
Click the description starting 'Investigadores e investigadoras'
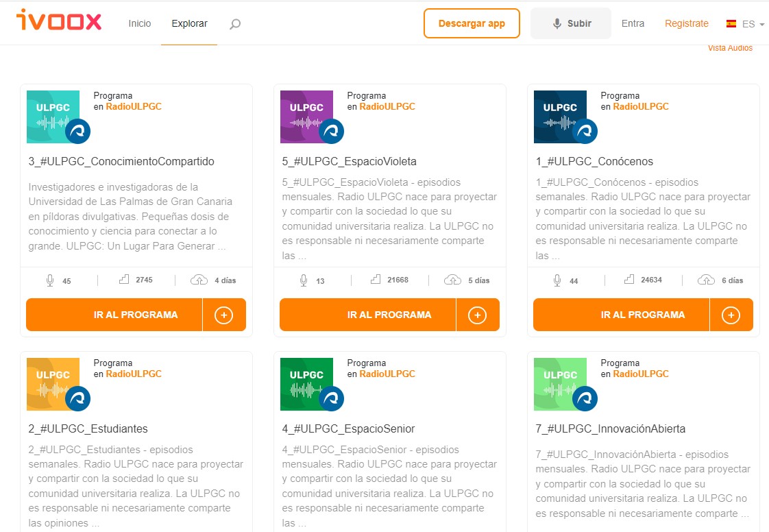pyautogui.click(x=130, y=217)
